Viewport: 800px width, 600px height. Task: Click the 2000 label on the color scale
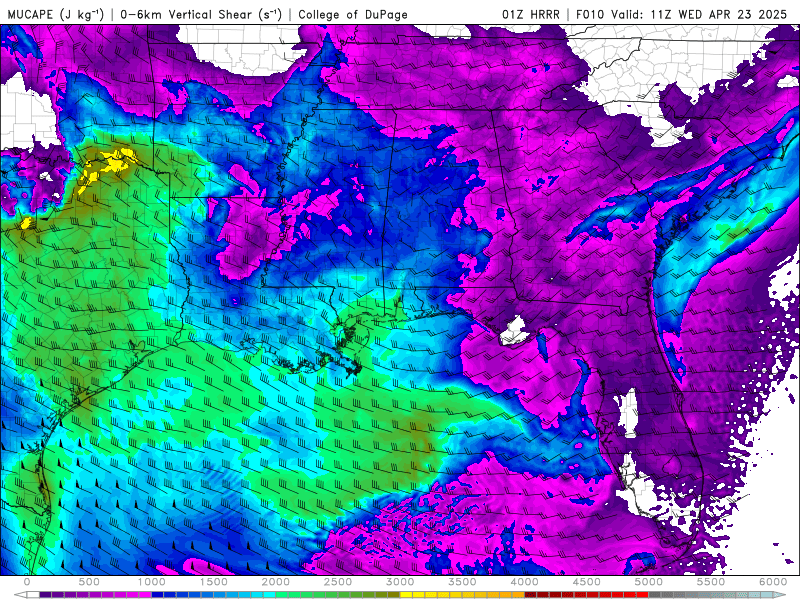pos(276,582)
